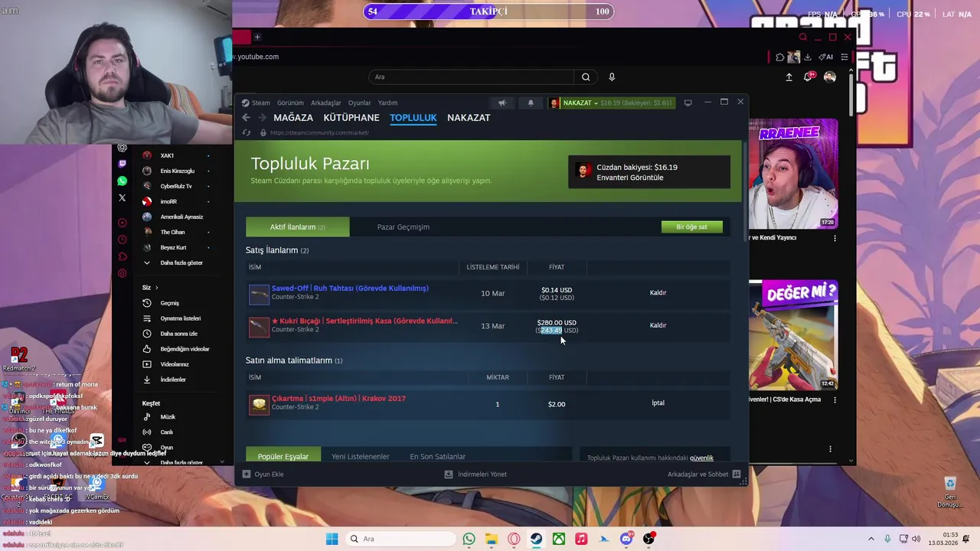
Task: Open Steam menu in title bar
Action: pos(256,103)
